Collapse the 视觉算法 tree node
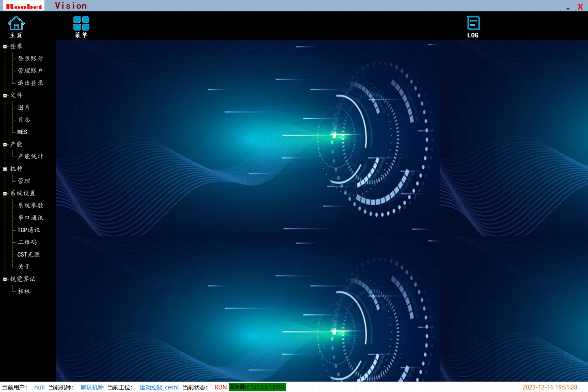Screen dimensions: 588x392 point(5,279)
